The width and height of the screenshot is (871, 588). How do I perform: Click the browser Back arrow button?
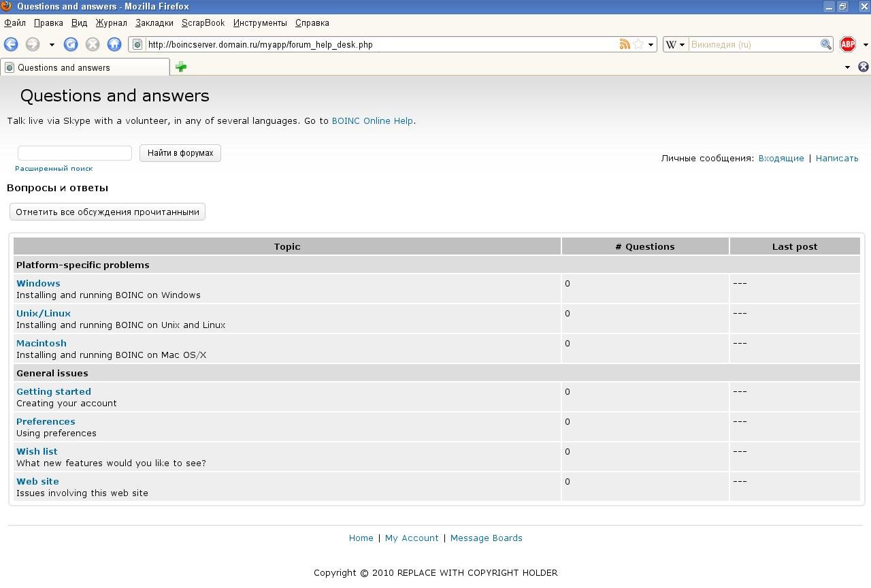point(11,44)
